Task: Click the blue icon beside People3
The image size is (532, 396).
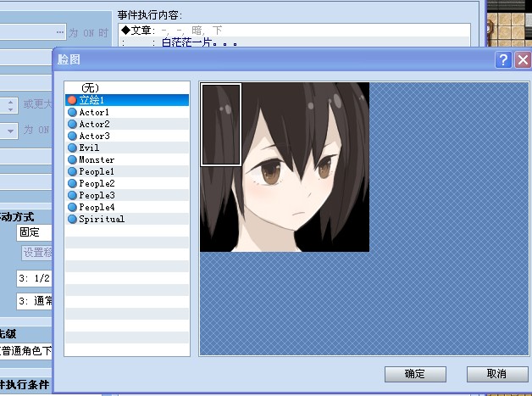Action: tap(72, 195)
